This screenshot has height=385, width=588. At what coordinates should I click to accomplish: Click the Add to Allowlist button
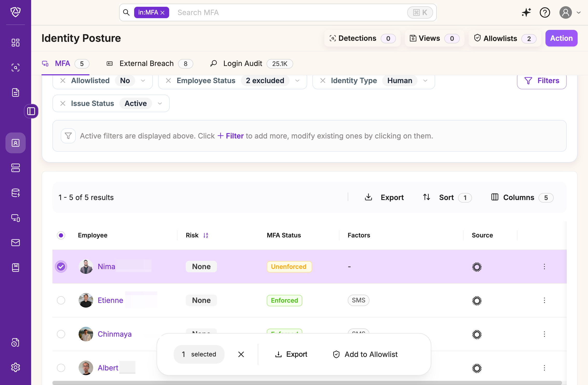click(365, 354)
